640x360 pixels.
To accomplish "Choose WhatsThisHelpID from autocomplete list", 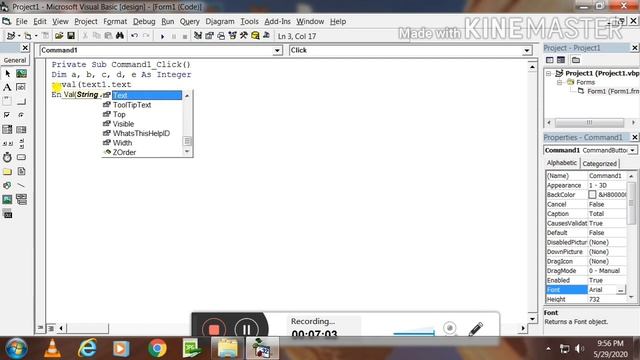I will click(x=141, y=133).
